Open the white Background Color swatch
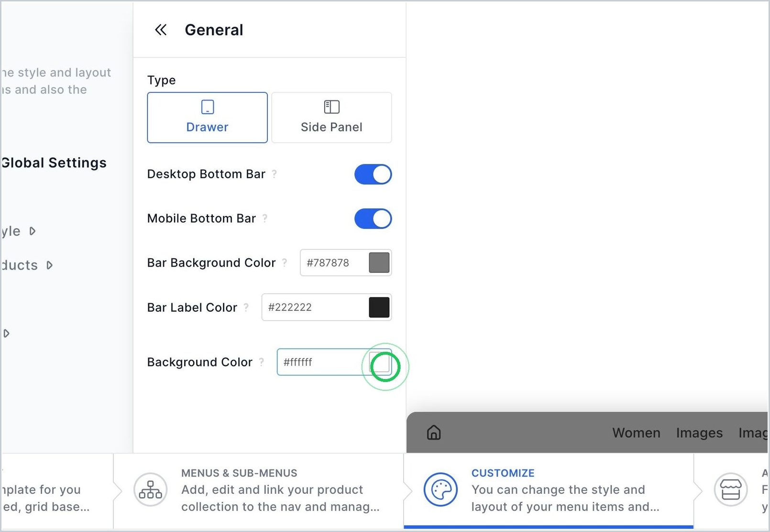 380,362
